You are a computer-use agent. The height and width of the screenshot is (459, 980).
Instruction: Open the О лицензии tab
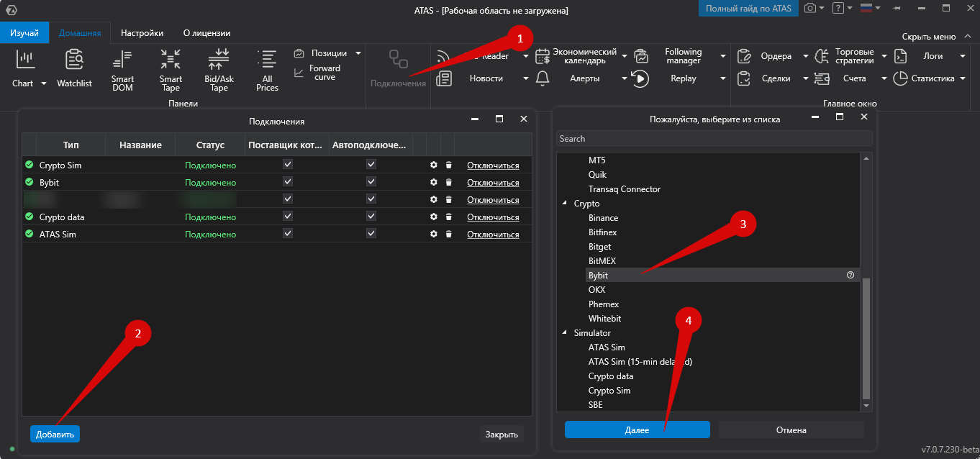(207, 33)
